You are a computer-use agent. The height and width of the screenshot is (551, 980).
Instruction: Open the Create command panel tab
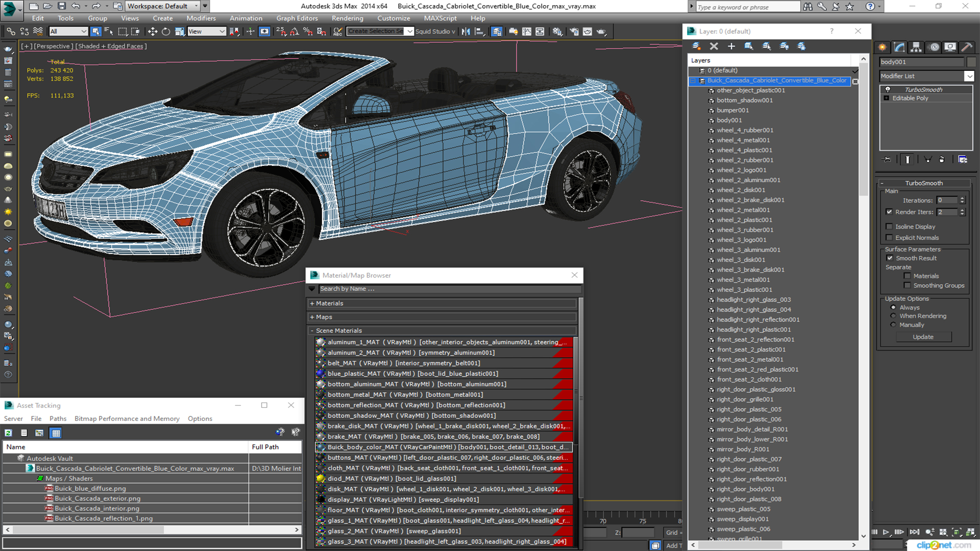coord(882,47)
